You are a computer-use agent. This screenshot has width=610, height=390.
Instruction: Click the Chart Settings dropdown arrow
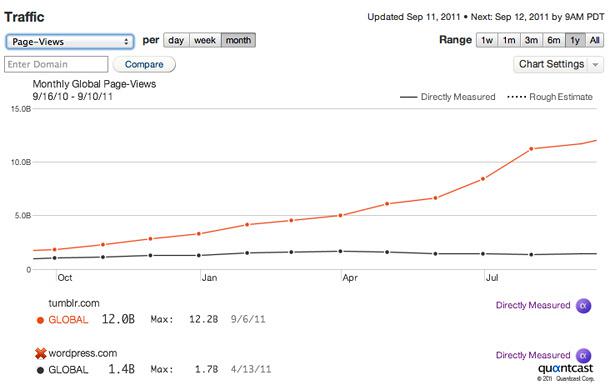595,65
